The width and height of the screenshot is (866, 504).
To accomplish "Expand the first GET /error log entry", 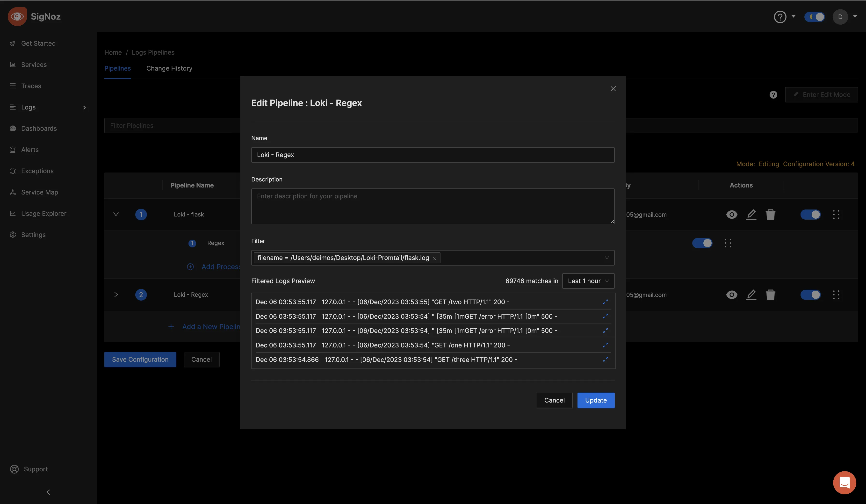I will coord(605,316).
